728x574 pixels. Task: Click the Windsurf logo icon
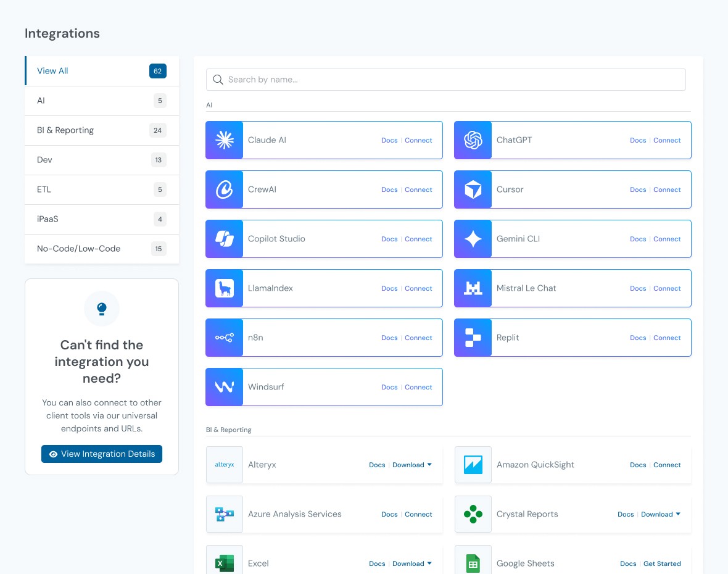[x=224, y=387]
